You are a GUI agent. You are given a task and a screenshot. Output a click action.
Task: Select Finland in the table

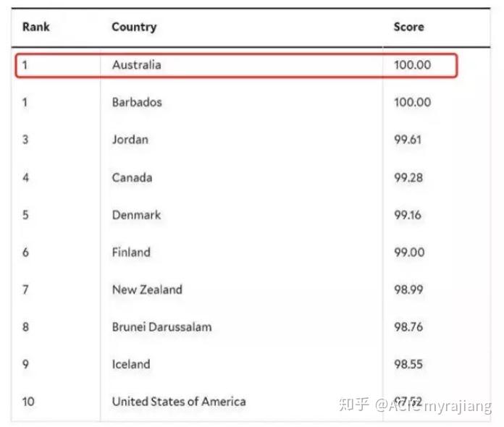click(131, 252)
